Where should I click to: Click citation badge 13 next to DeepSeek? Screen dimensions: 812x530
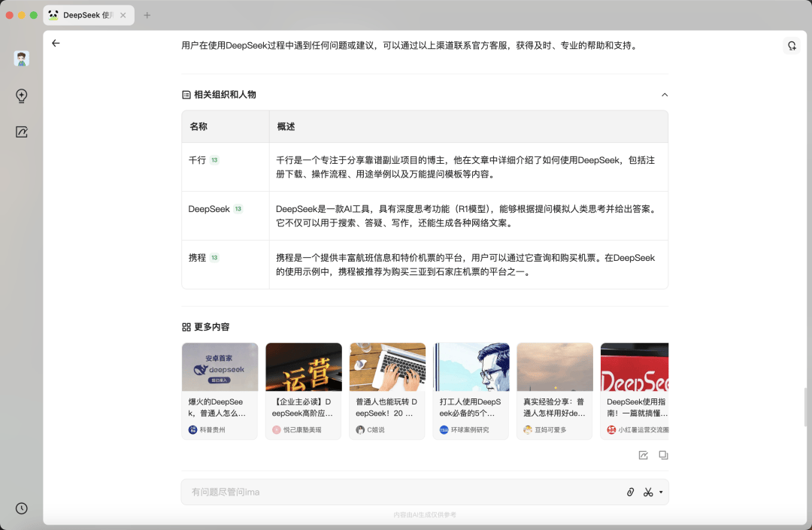[x=238, y=209]
